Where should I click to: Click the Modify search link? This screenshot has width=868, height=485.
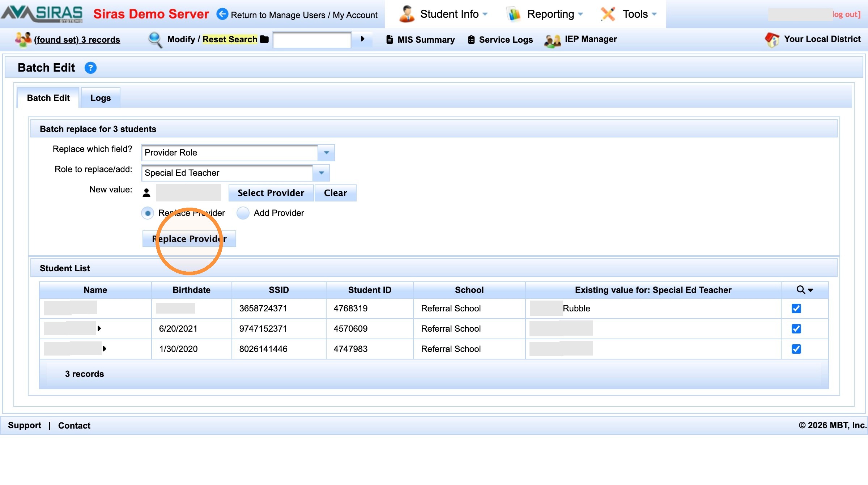pyautogui.click(x=181, y=39)
